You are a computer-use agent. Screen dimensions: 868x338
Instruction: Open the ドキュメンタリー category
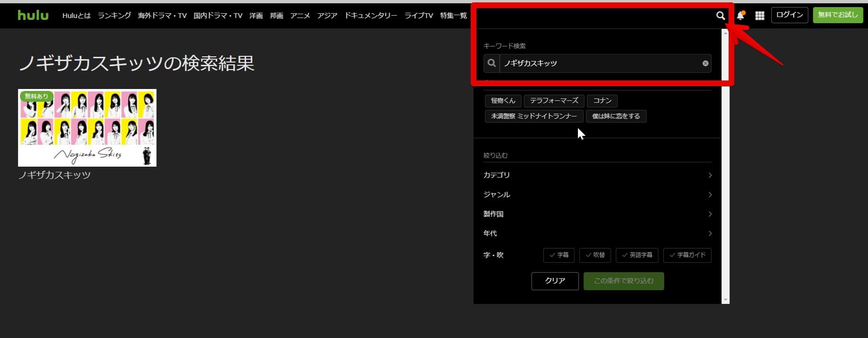pos(371,16)
